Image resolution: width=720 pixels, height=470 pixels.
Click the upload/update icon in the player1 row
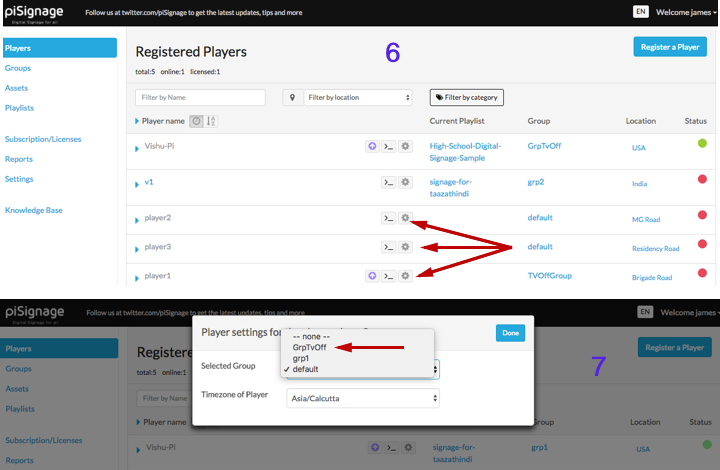click(372, 276)
